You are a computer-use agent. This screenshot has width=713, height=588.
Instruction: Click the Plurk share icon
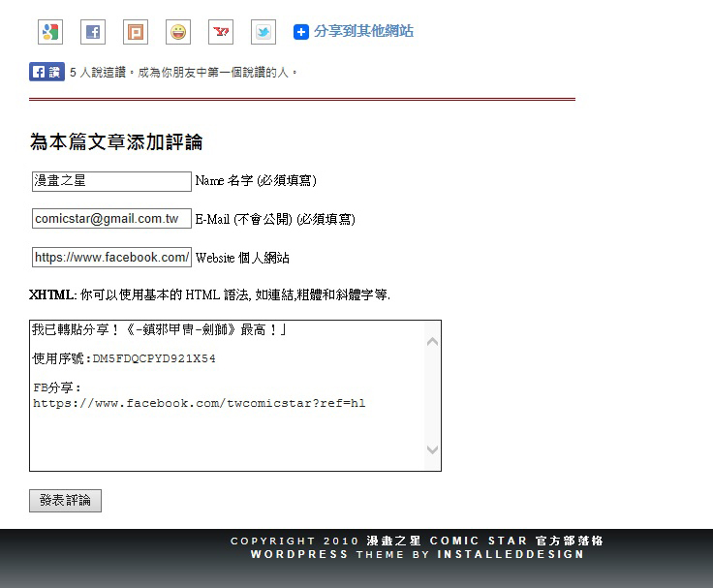tap(136, 32)
